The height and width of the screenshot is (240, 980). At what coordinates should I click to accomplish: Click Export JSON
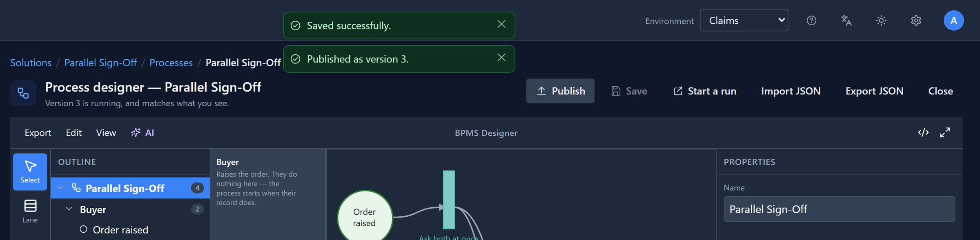(x=874, y=91)
